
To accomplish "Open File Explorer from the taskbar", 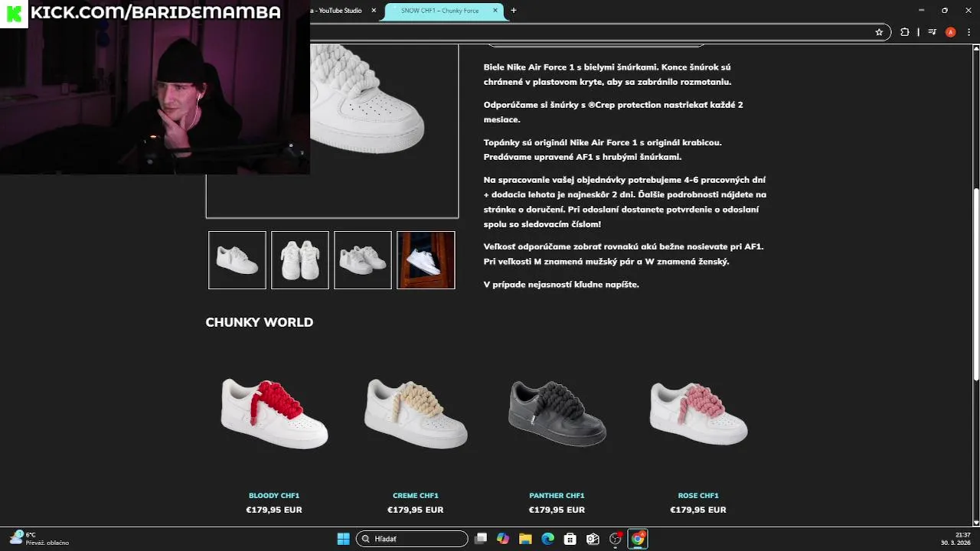I will (x=525, y=539).
